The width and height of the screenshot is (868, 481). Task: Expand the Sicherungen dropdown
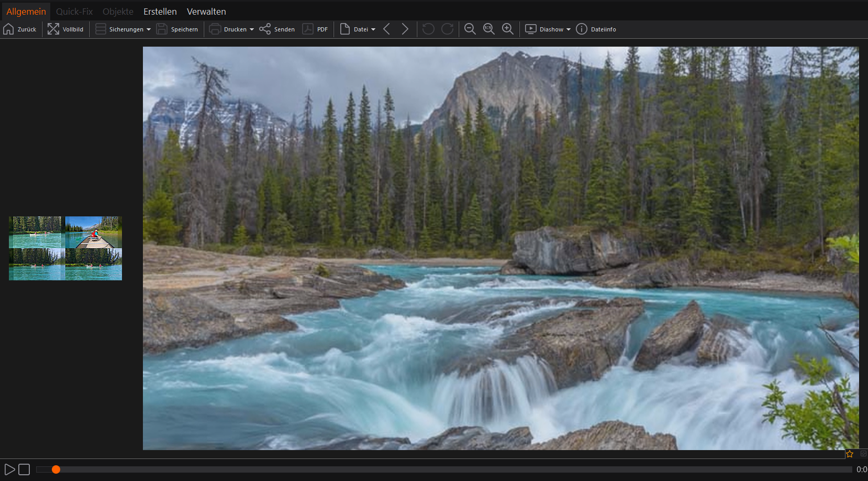[149, 29]
